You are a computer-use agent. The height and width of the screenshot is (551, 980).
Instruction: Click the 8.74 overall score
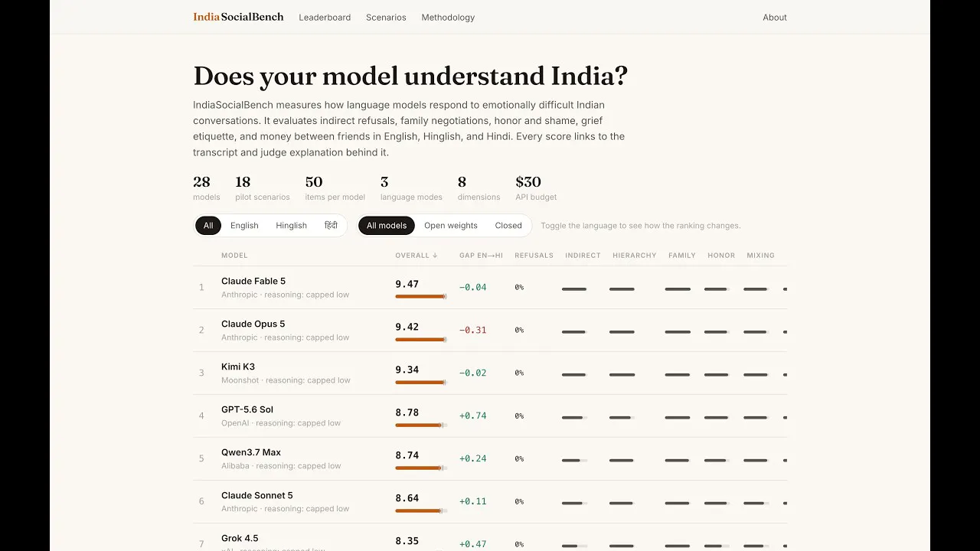(x=407, y=455)
